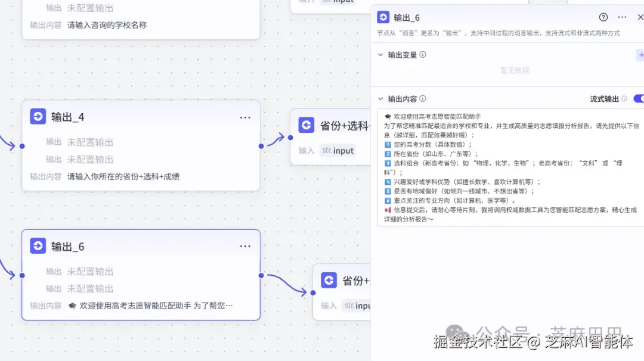The width and height of the screenshot is (644, 361).
Task: Click the input icon on upper 省份+选科 node
Action: (306, 125)
